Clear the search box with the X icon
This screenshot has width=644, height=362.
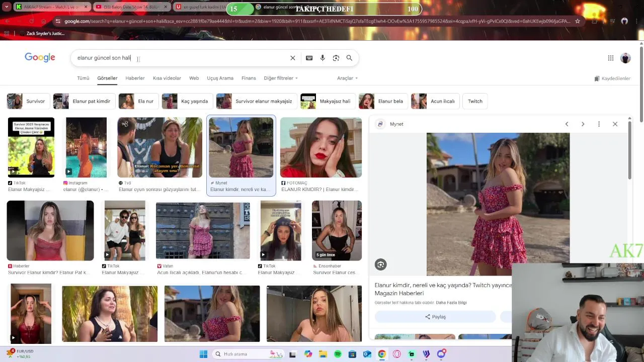293,58
